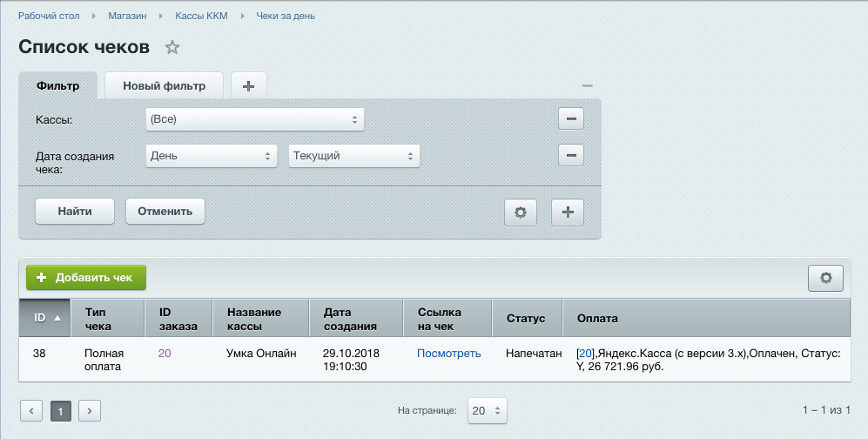This screenshot has height=439, width=868.
Task: Open table settings gear icon
Action: [x=825, y=278]
